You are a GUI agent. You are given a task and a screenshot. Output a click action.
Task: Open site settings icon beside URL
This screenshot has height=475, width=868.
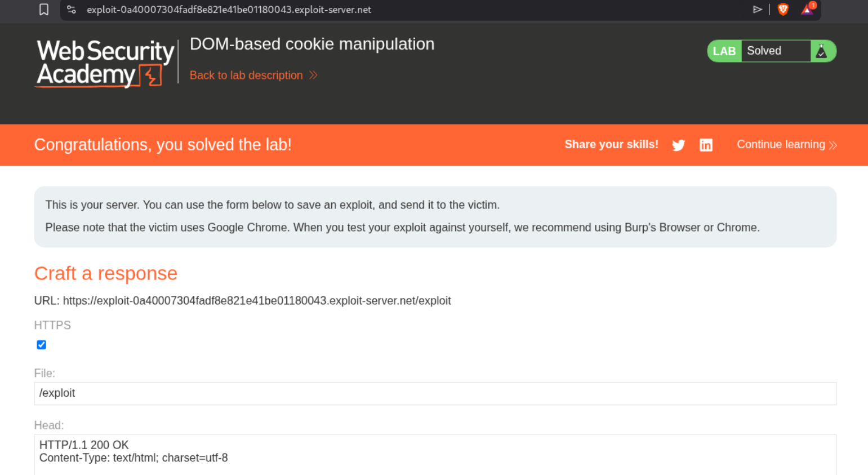click(x=72, y=10)
